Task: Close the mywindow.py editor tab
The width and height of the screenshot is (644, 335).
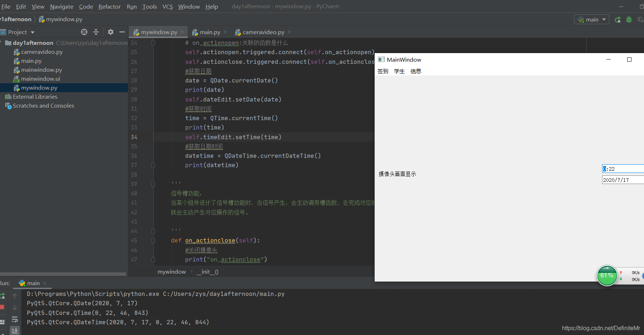Action: [182, 32]
